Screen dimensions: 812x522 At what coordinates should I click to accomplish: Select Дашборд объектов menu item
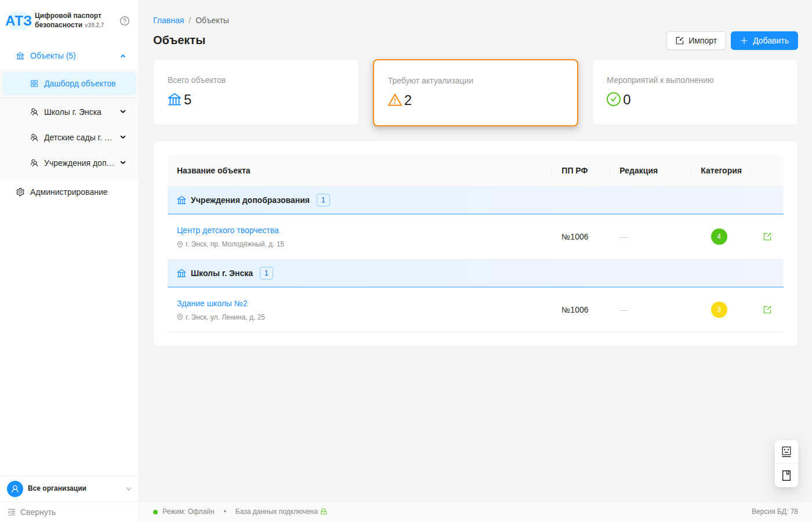click(x=79, y=84)
